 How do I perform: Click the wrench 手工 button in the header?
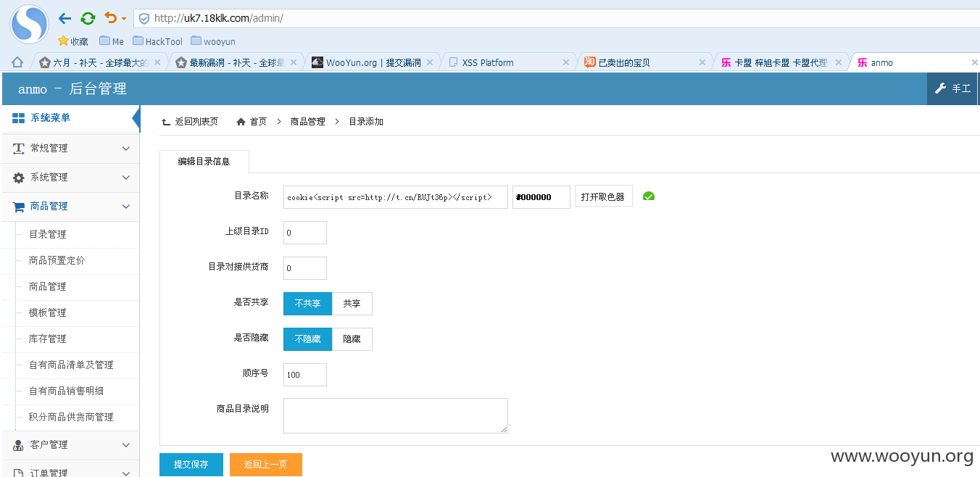pyautogui.click(x=953, y=88)
